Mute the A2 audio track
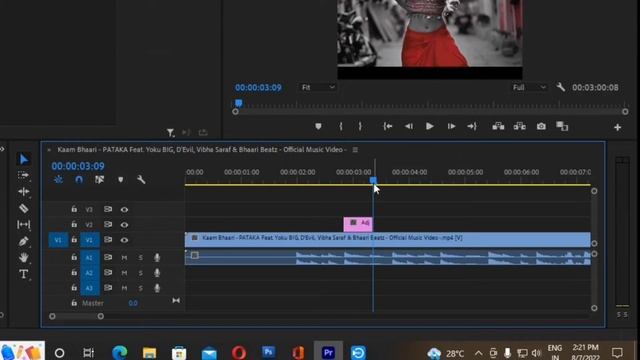640x360 pixels. tap(124, 273)
